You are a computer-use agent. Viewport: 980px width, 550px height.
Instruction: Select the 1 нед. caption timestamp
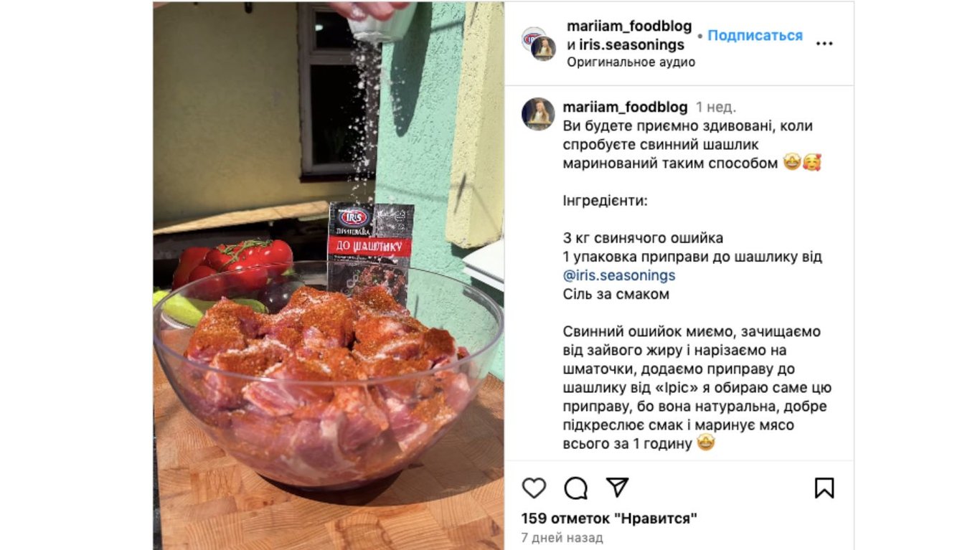point(716,108)
